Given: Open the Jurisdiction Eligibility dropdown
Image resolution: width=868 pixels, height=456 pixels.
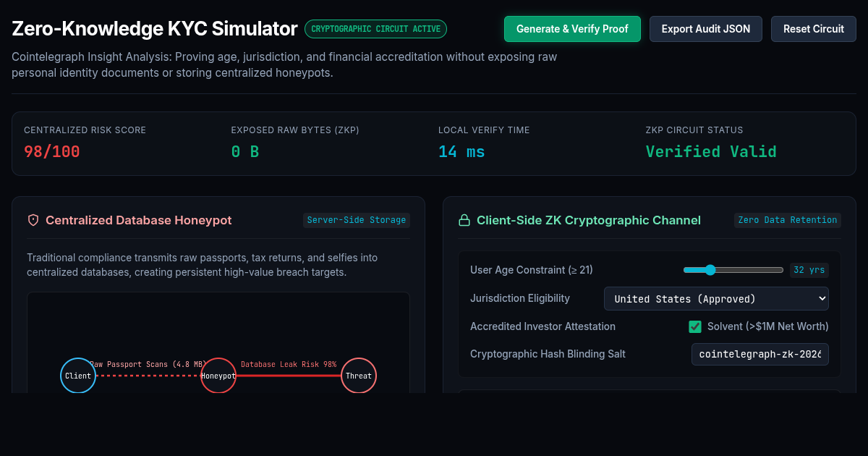Looking at the screenshot, I should pos(716,299).
